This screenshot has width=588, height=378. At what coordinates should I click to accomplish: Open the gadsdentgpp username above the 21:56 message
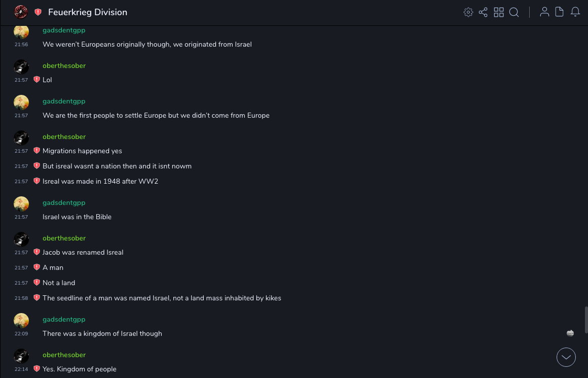[x=64, y=30]
